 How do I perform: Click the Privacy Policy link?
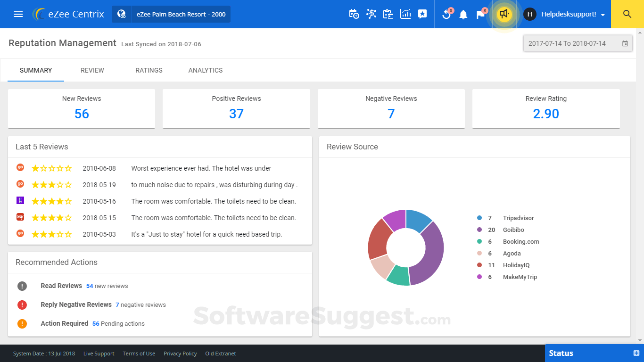coord(180,354)
